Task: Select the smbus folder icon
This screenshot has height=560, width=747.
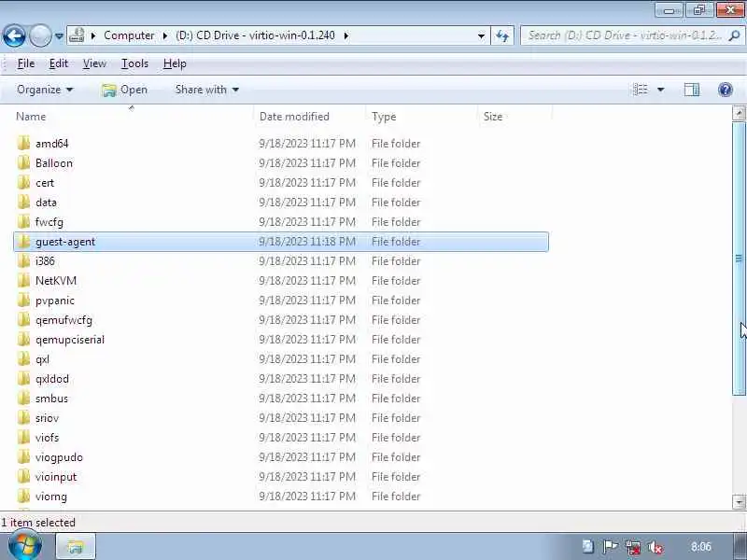Action: pos(23,399)
